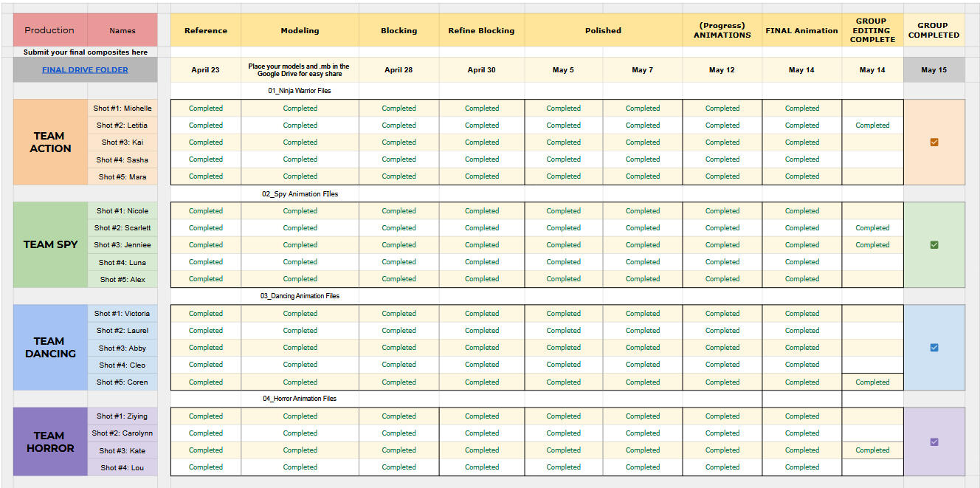Uncheck the Team Dancing group completed checkbox
The width and height of the screenshot is (980, 488).
[934, 348]
